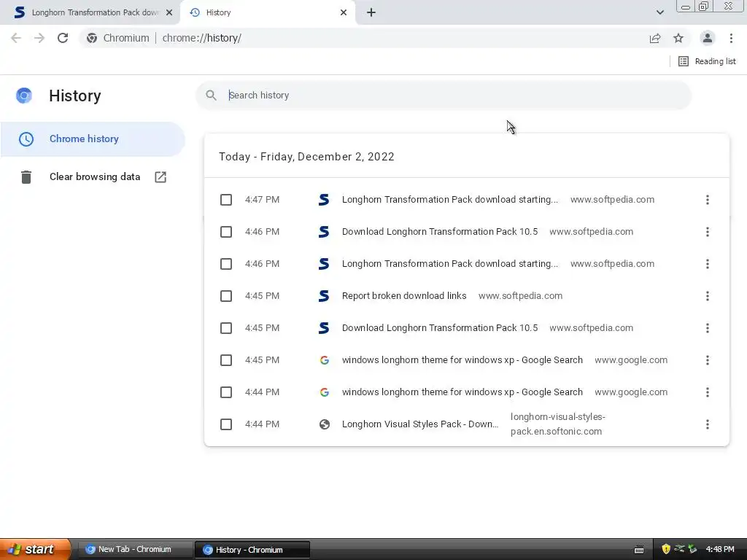This screenshot has width=747, height=560.
Task: Click the Google favicon of the 4:45 PM entry
Action: (325, 360)
